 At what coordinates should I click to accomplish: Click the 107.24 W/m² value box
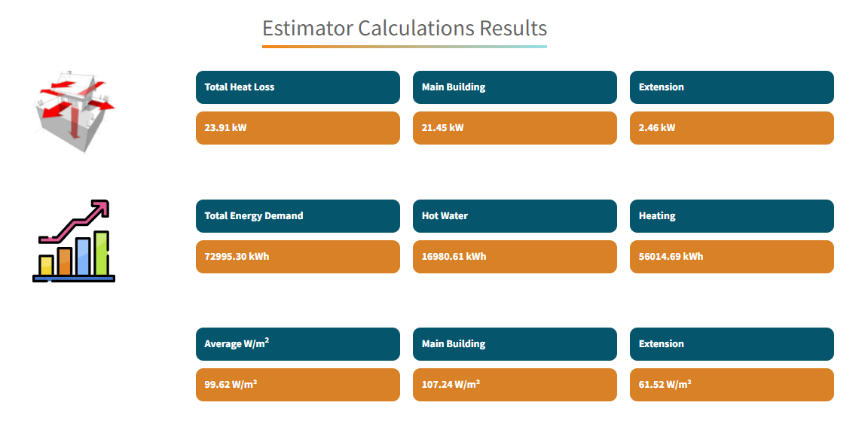(x=515, y=385)
